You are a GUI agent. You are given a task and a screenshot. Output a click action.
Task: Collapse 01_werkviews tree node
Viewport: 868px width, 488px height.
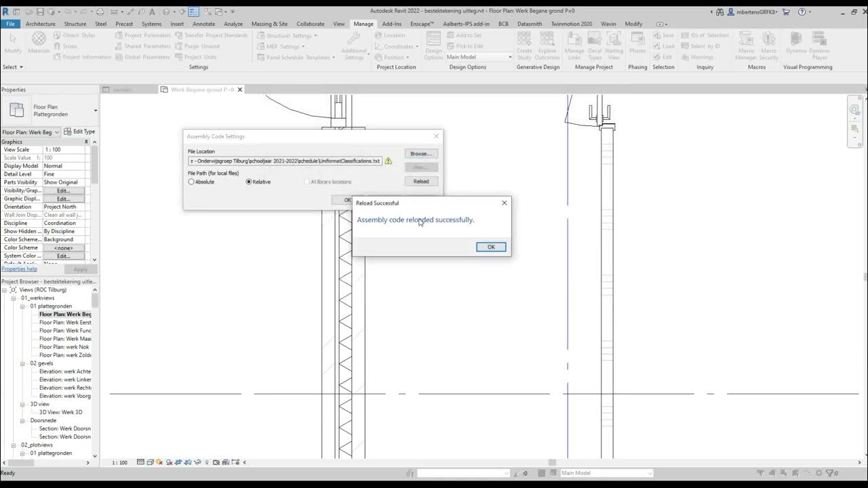tap(14, 298)
